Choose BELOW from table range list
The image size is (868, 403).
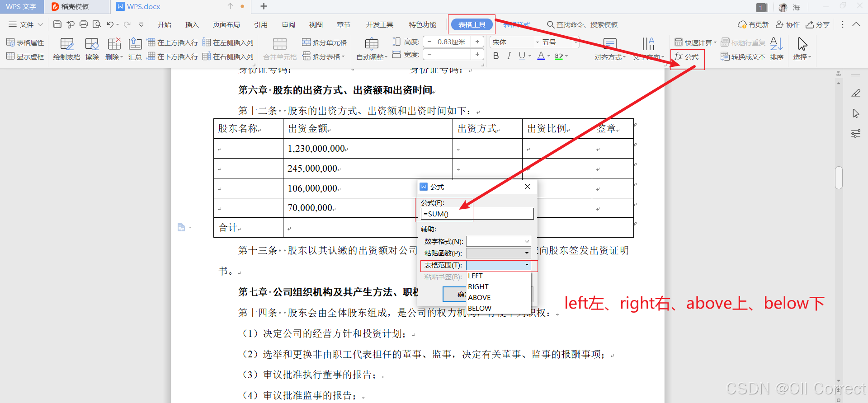tap(498, 309)
